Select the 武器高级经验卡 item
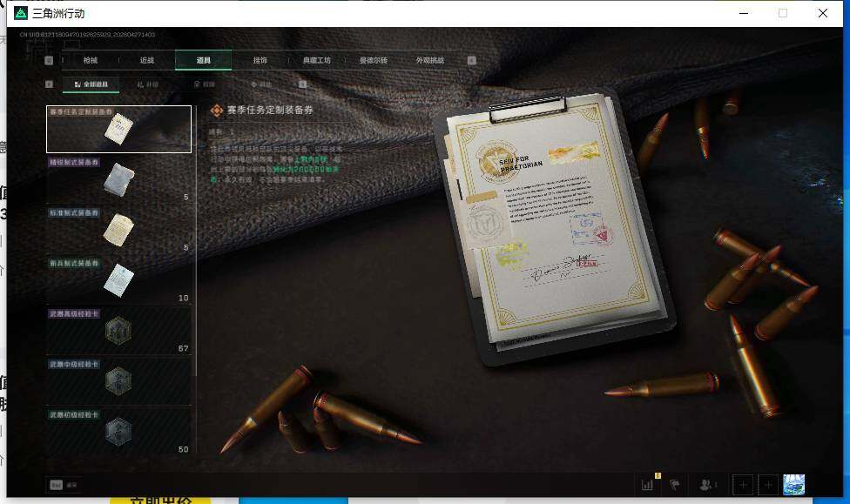Viewport: 850px width, 504px height. pyautogui.click(x=118, y=331)
